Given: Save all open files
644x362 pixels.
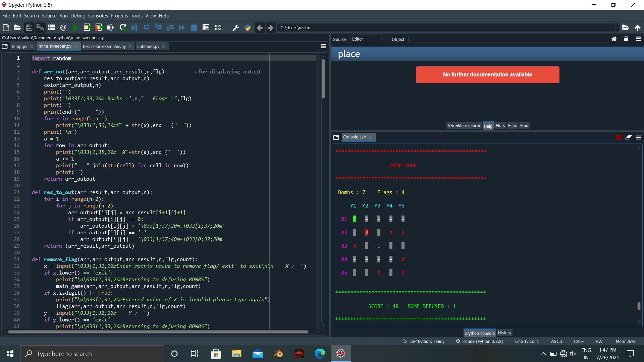Looking at the screenshot, I should (x=40, y=27).
